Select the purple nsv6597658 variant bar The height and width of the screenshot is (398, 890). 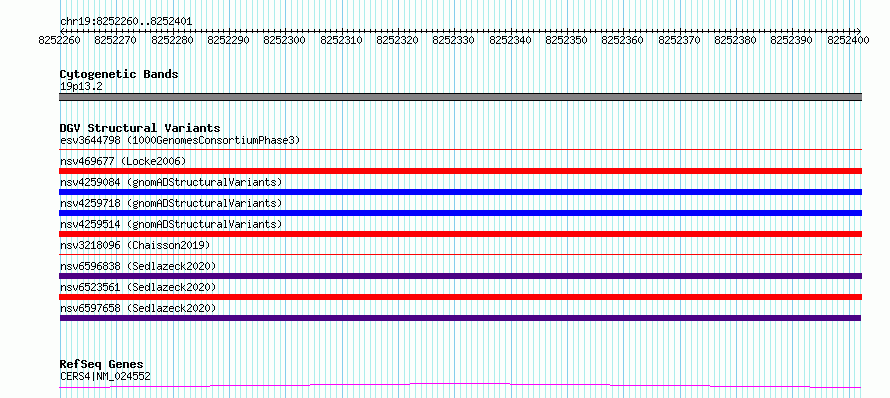(460, 318)
